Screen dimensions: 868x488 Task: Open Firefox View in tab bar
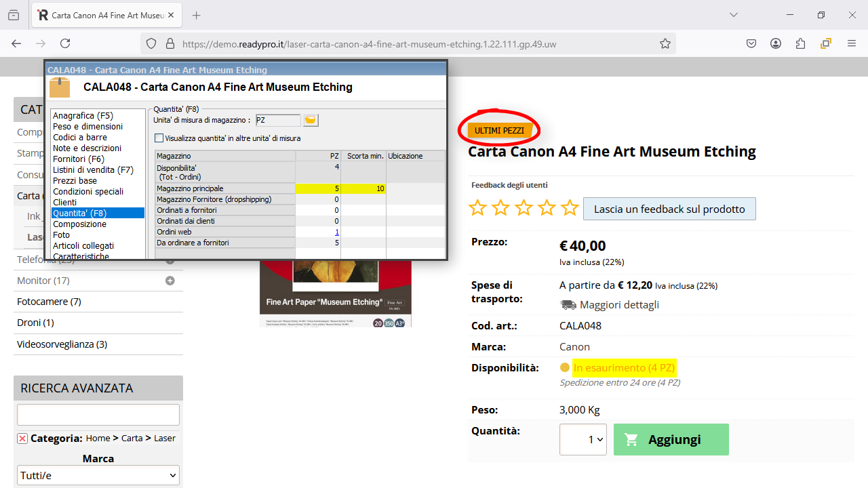click(14, 15)
